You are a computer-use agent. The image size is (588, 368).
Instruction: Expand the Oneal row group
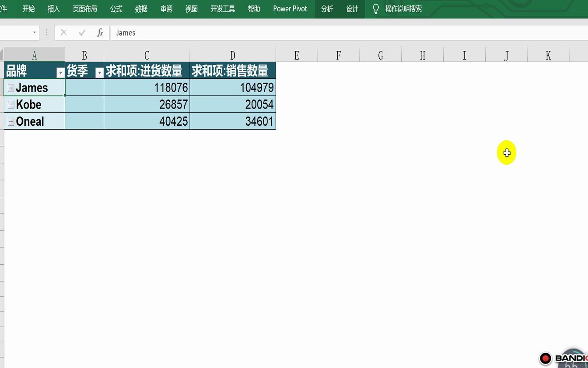point(11,122)
